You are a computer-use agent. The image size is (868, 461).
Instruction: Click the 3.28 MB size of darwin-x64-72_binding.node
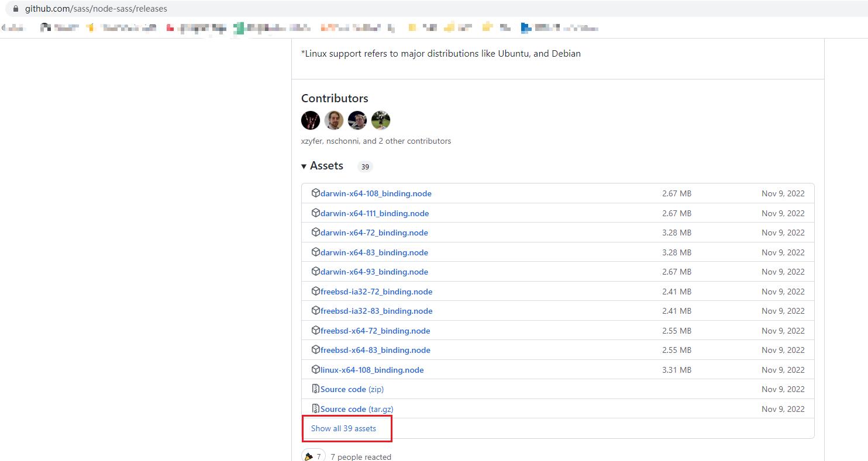pyautogui.click(x=677, y=233)
